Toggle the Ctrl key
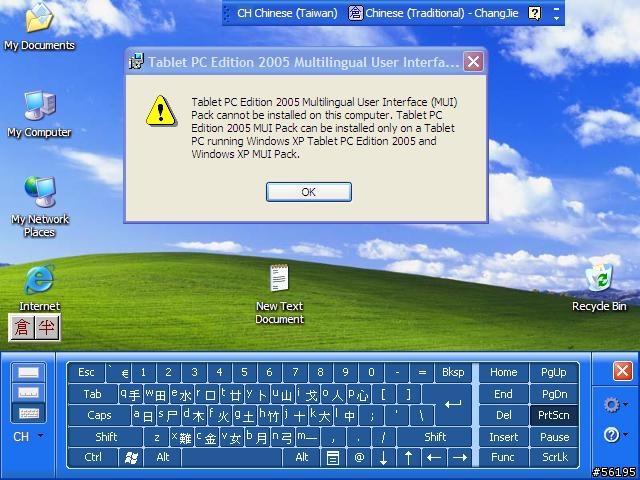Viewport: 640px width, 480px height. [x=93, y=458]
